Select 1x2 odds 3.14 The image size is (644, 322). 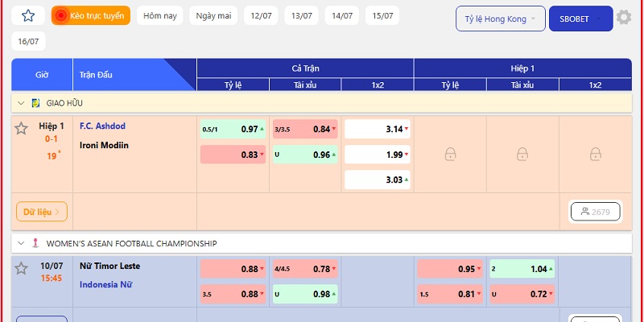tap(378, 129)
